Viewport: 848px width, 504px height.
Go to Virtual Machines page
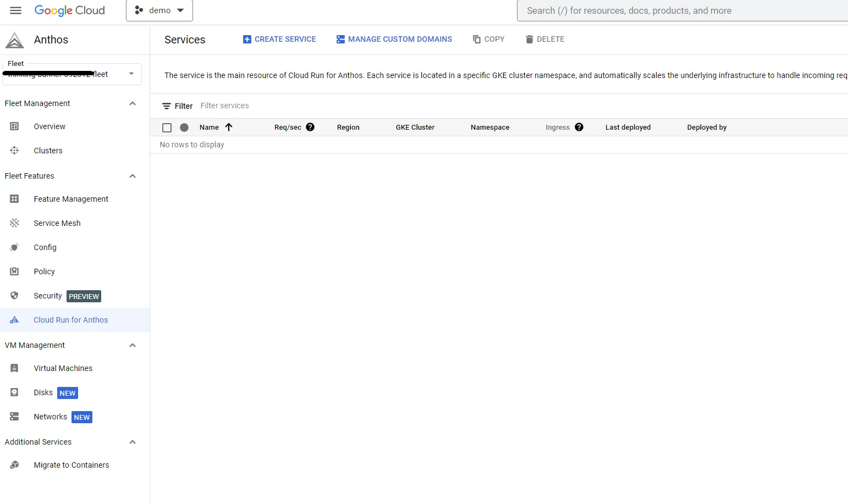pyautogui.click(x=63, y=368)
